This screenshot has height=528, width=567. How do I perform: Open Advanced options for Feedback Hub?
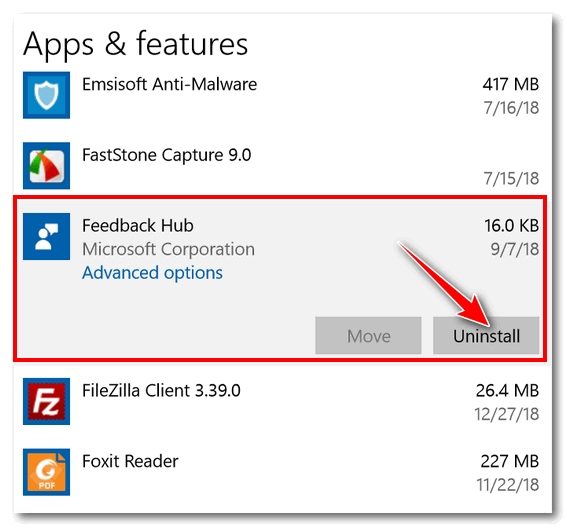click(152, 273)
